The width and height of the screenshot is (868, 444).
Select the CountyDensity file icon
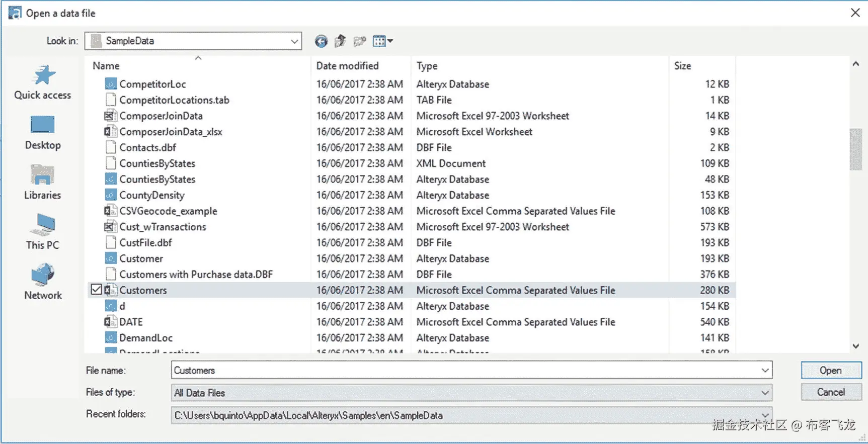point(111,195)
